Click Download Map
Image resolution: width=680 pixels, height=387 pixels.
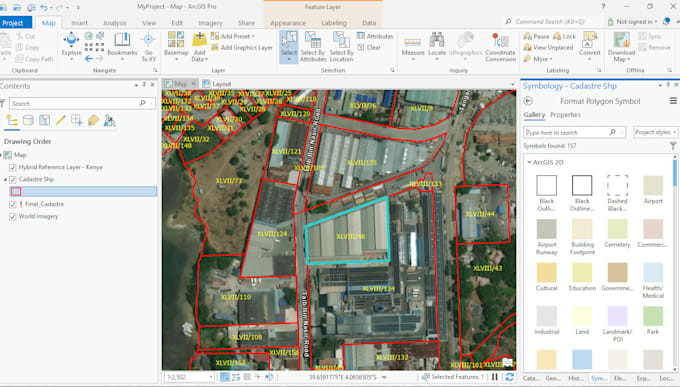tap(621, 46)
